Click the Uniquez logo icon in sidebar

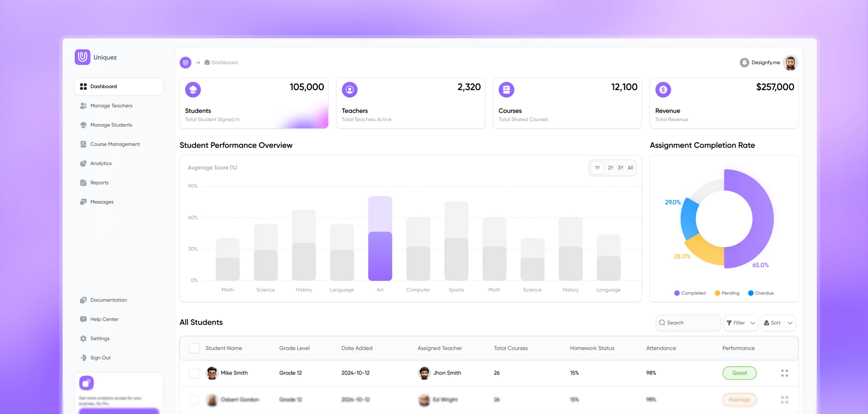coord(82,57)
